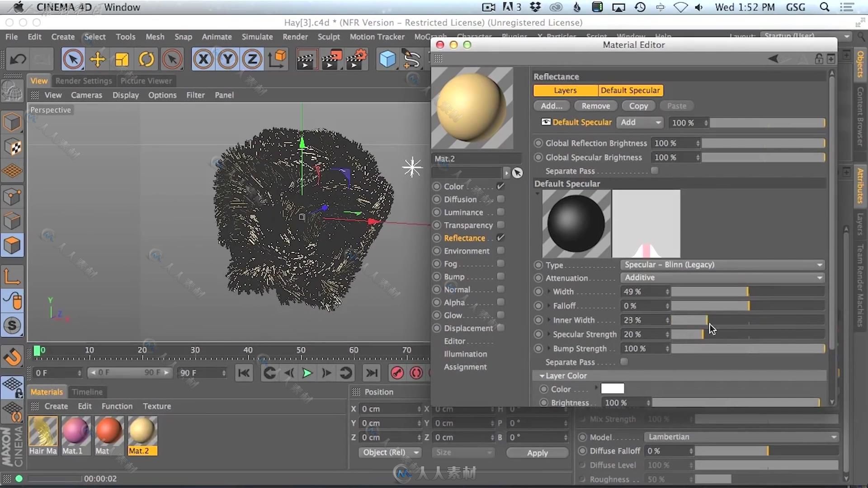The width and height of the screenshot is (868, 488).
Task: Adjust the Inner Width slider
Action: 748,320
